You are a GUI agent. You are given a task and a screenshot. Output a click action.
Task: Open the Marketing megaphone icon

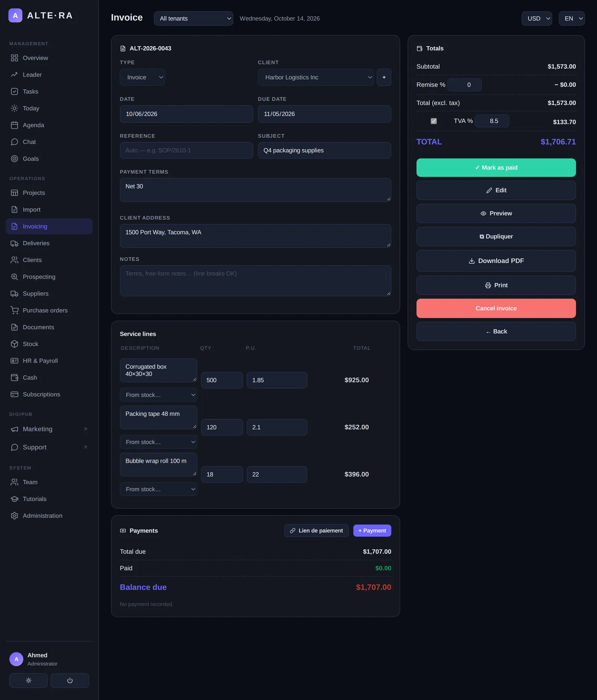(x=14, y=429)
